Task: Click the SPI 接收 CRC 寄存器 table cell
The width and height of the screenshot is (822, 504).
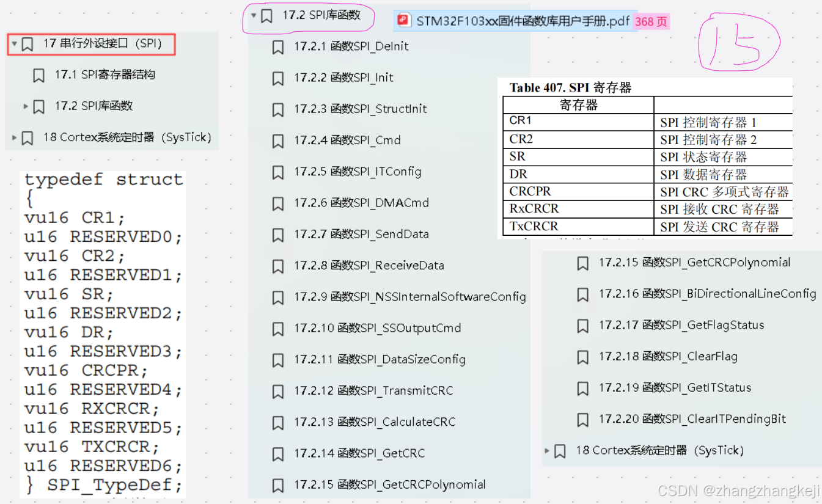Action: coord(724,210)
